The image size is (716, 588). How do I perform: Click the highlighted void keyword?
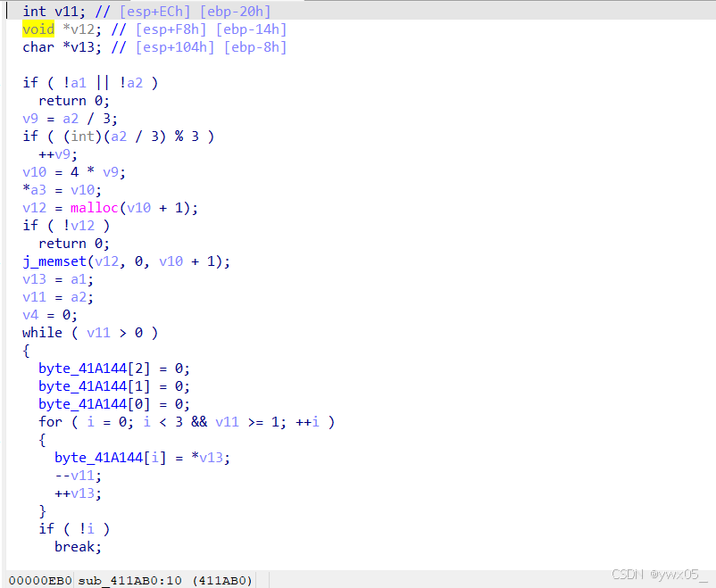(37, 29)
